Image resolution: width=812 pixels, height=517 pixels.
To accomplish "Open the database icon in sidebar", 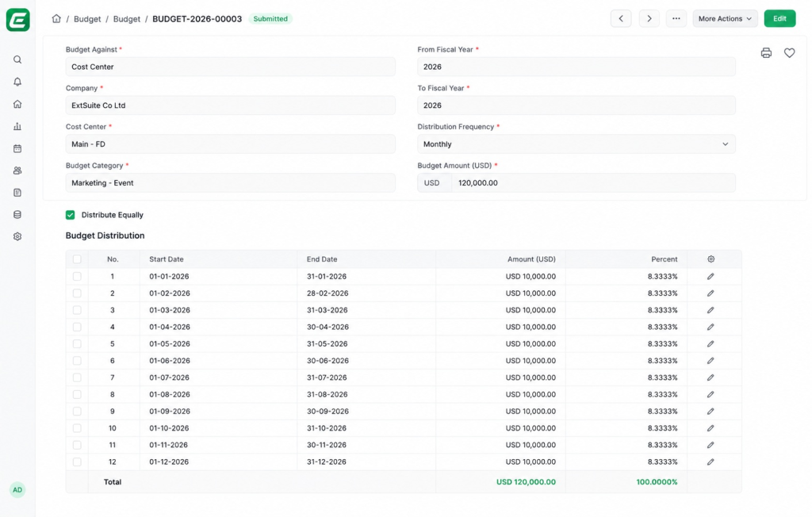I will (x=17, y=214).
